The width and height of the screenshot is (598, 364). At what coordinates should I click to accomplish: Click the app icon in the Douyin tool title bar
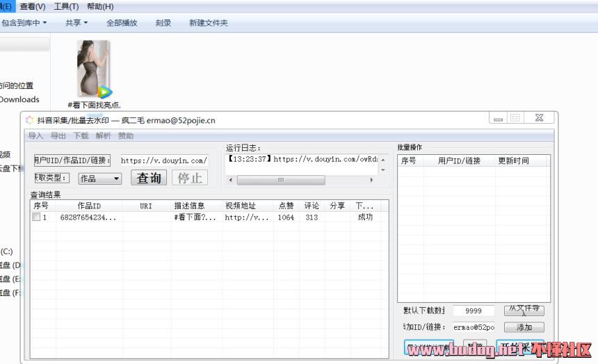[29, 119]
